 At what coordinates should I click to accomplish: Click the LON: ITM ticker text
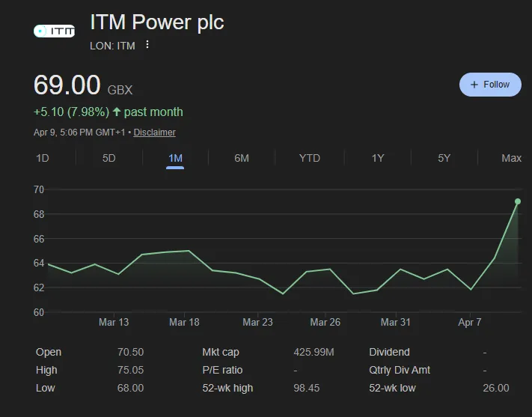[x=112, y=46]
